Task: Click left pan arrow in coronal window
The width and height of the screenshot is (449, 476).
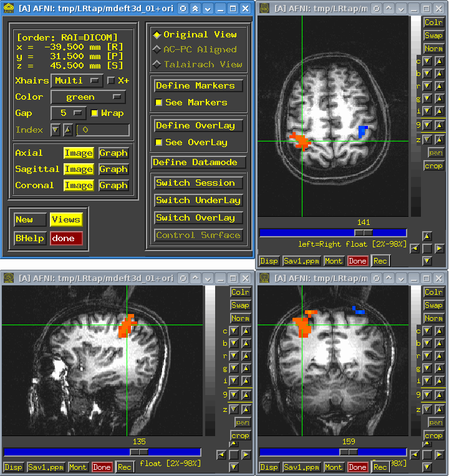Action: (x=415, y=454)
